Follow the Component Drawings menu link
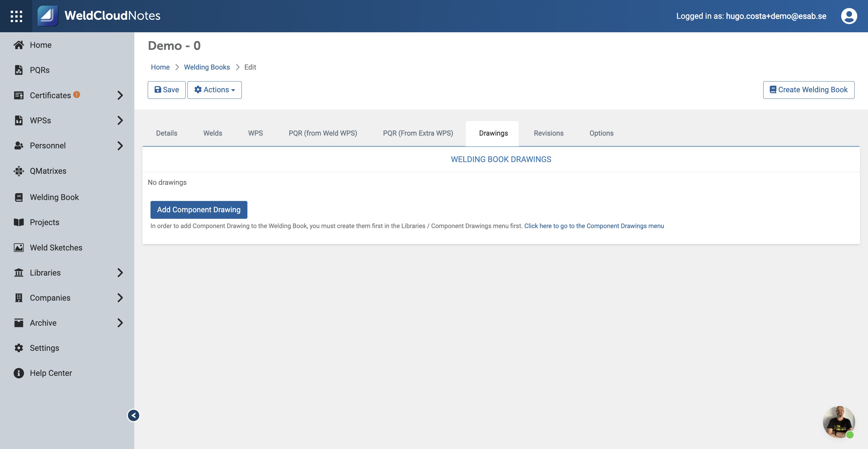 (594, 226)
